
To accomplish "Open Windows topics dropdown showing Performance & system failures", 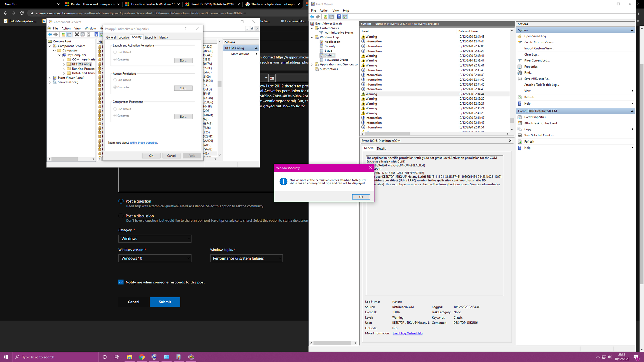I will [246, 258].
